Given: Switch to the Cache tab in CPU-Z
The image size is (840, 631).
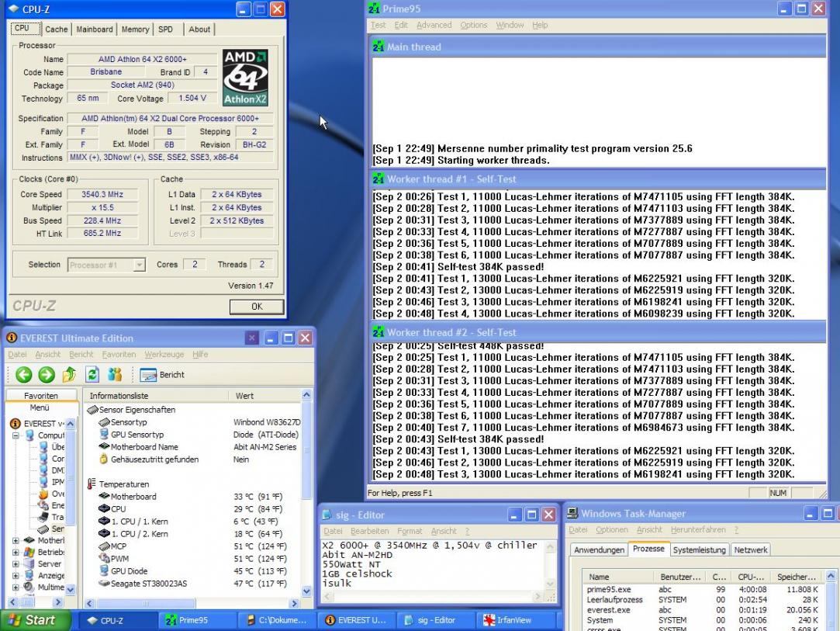Looking at the screenshot, I should tap(57, 29).
